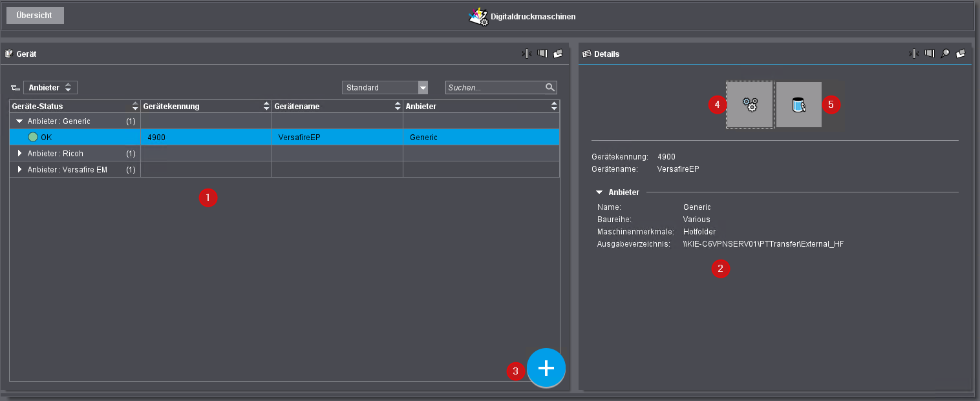Click the Name value Generic in Details

point(697,207)
